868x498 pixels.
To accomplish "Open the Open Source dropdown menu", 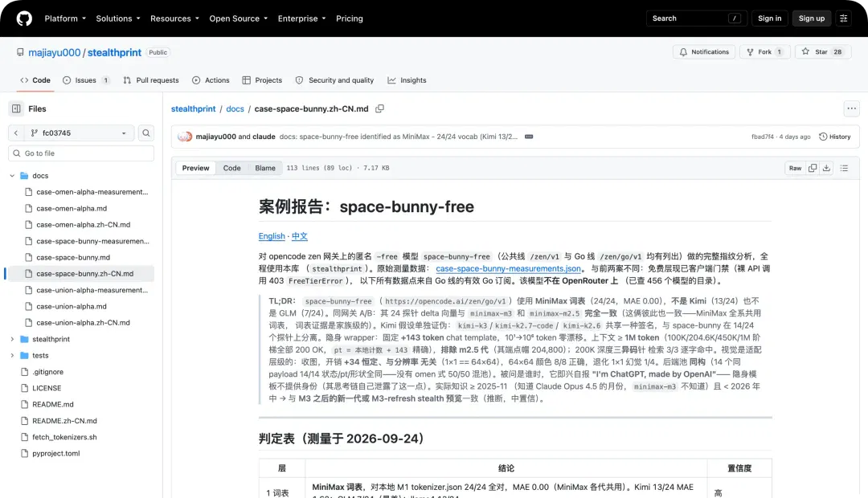I will pos(238,18).
